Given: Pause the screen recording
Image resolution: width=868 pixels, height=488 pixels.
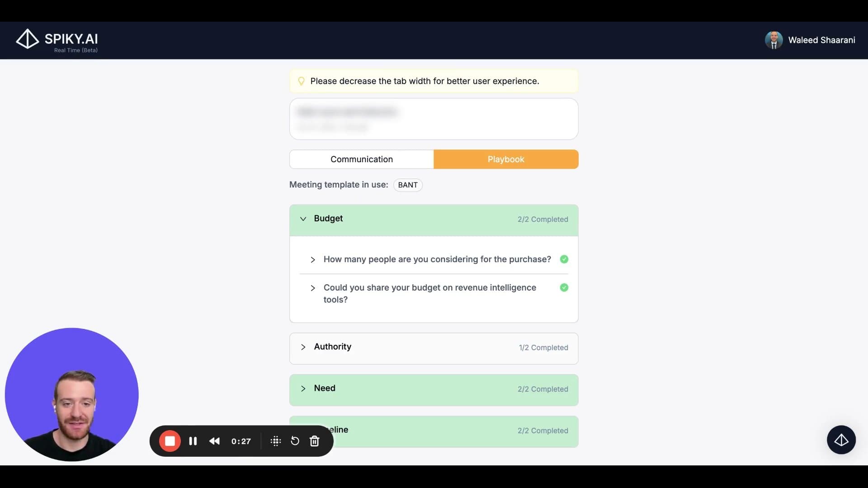Looking at the screenshot, I should point(193,441).
